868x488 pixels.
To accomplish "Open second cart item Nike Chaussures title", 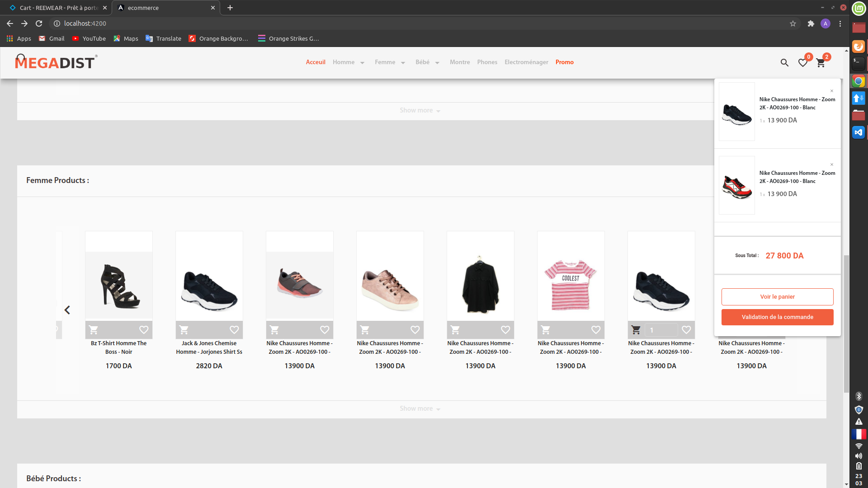I will tap(797, 177).
